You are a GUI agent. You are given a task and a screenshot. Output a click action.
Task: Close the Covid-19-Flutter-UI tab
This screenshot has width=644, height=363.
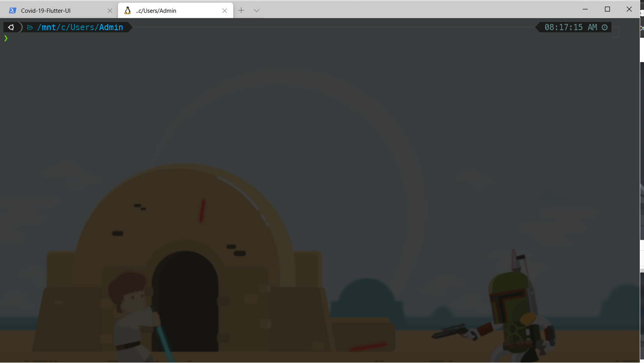[110, 11]
